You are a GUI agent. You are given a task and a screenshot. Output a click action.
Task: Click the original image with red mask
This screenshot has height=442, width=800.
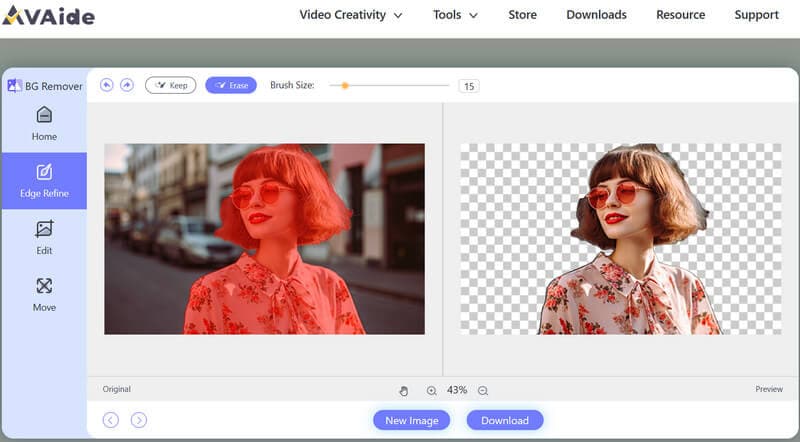tap(264, 239)
